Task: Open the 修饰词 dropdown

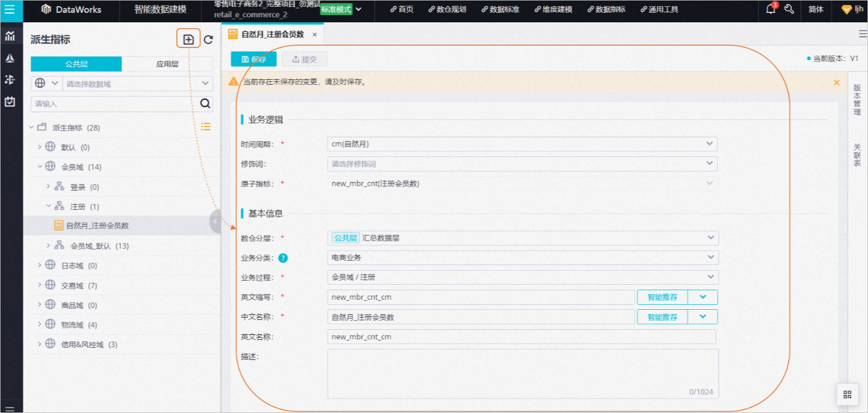Action: [522, 164]
